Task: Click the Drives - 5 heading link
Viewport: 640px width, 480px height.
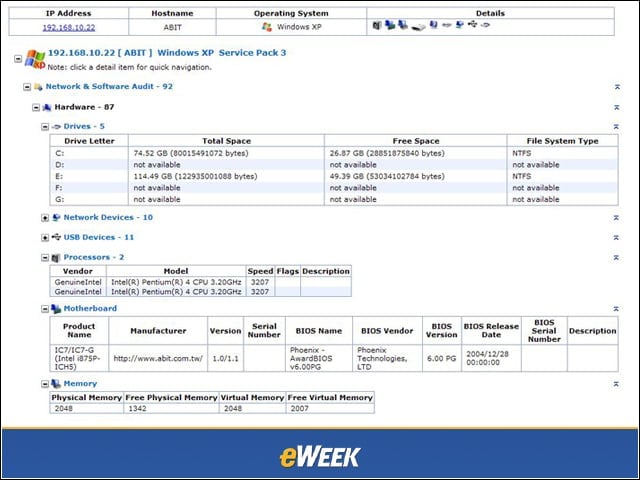Action: 84,126
